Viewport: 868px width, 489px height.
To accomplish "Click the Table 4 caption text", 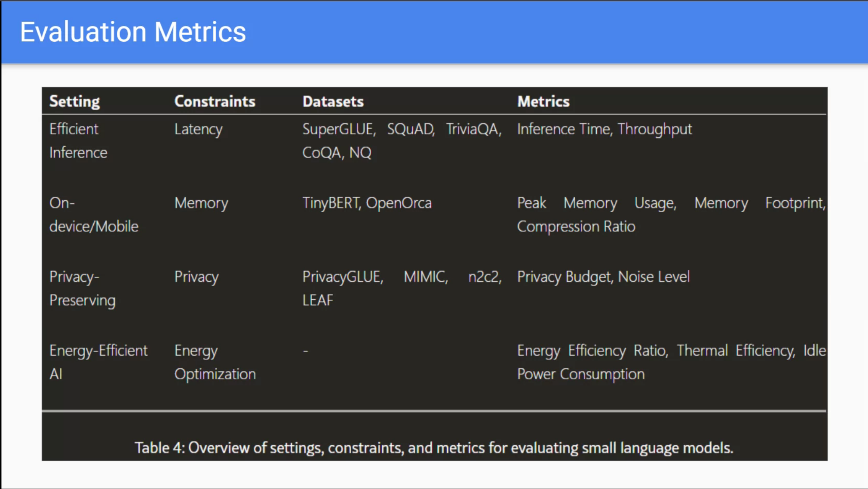I will pyautogui.click(x=434, y=448).
